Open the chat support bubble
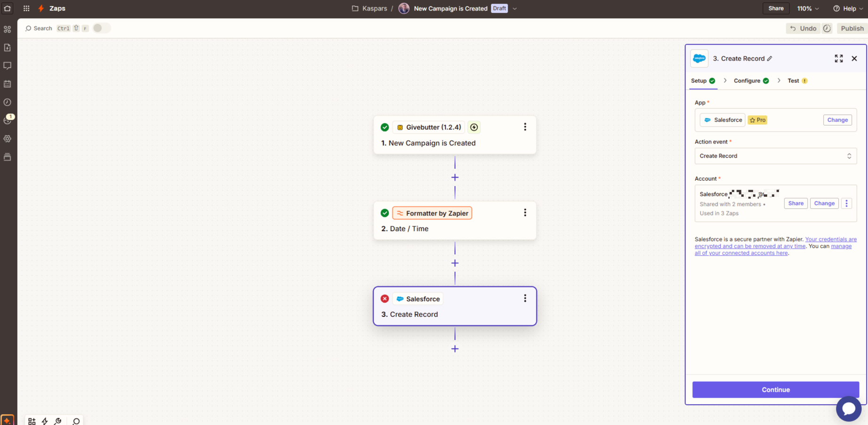 click(848, 409)
